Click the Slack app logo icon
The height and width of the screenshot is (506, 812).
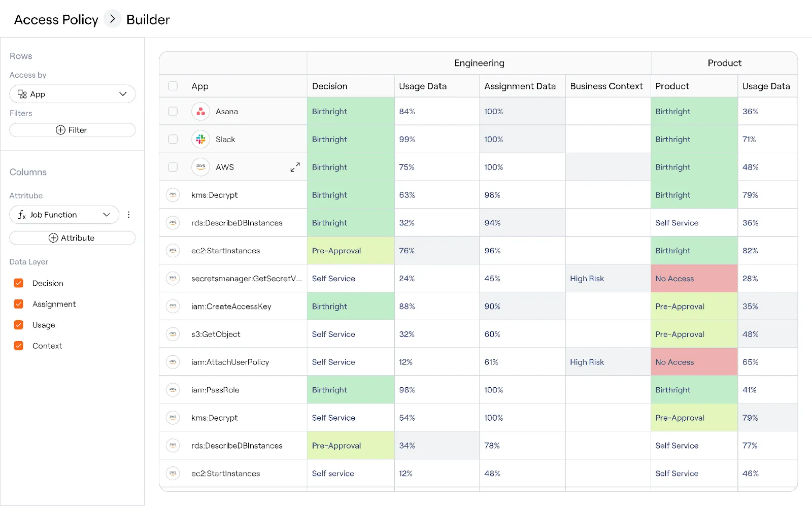click(x=200, y=139)
